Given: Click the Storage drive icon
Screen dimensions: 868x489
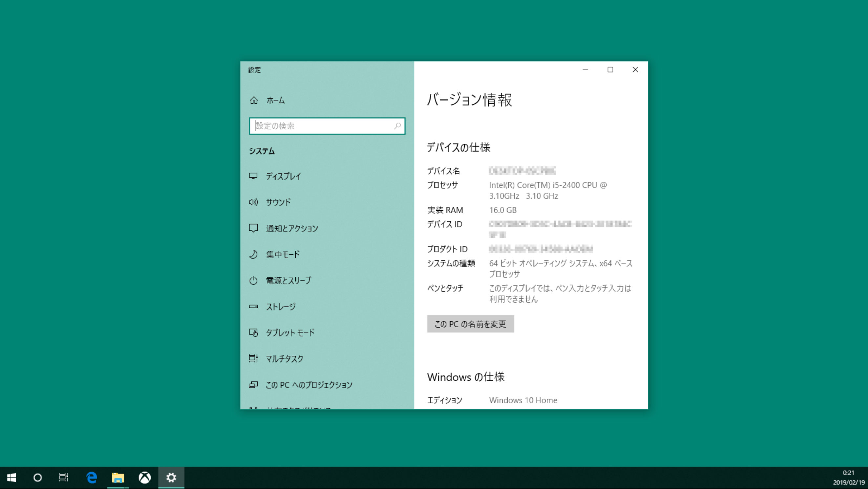Looking at the screenshot, I should pos(253,306).
